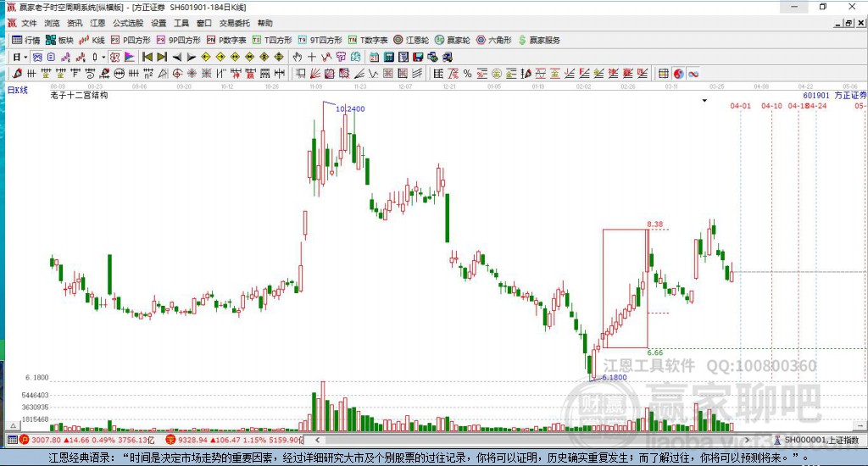Click the red-blue yin-yang icon

(678, 74)
